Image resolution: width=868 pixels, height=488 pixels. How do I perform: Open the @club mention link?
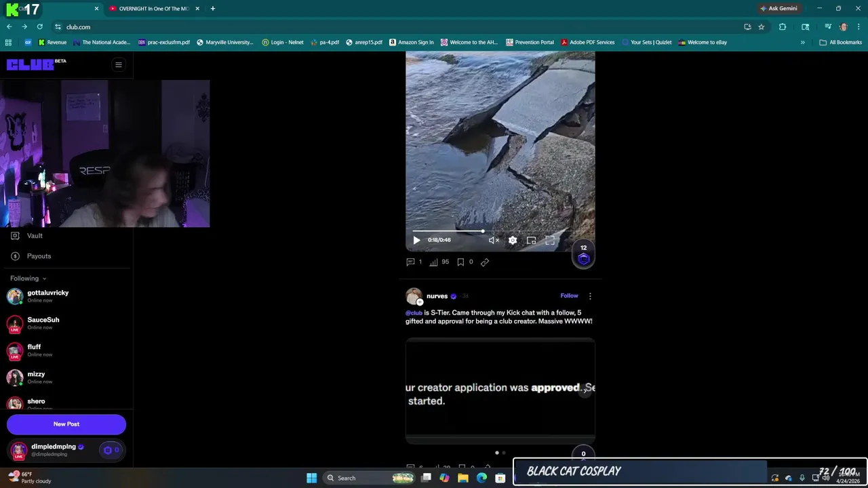[414, 312]
